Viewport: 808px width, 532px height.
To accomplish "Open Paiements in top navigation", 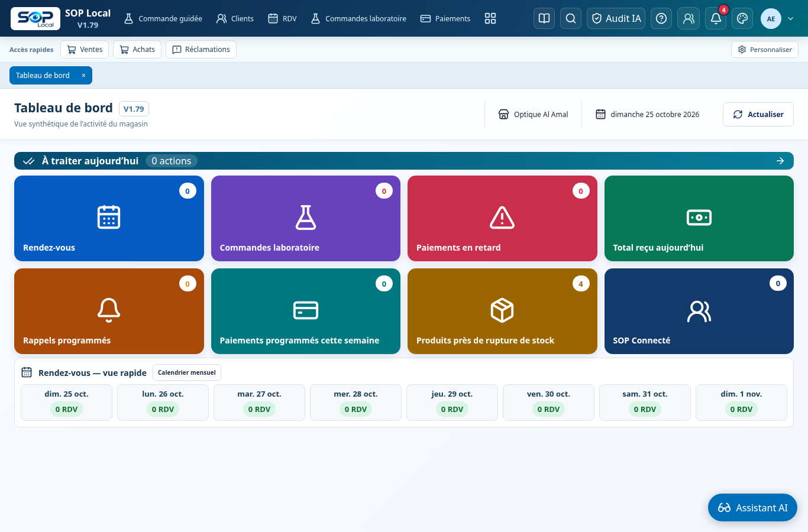I will click(445, 18).
